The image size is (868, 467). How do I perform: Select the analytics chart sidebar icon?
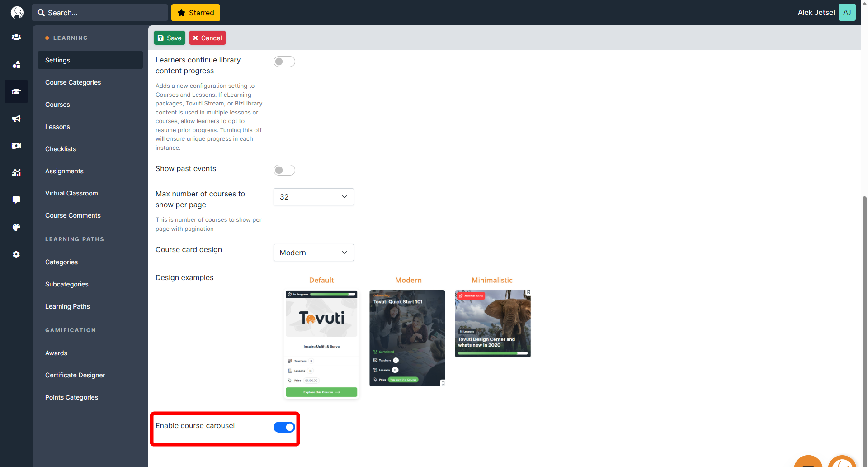click(x=16, y=173)
